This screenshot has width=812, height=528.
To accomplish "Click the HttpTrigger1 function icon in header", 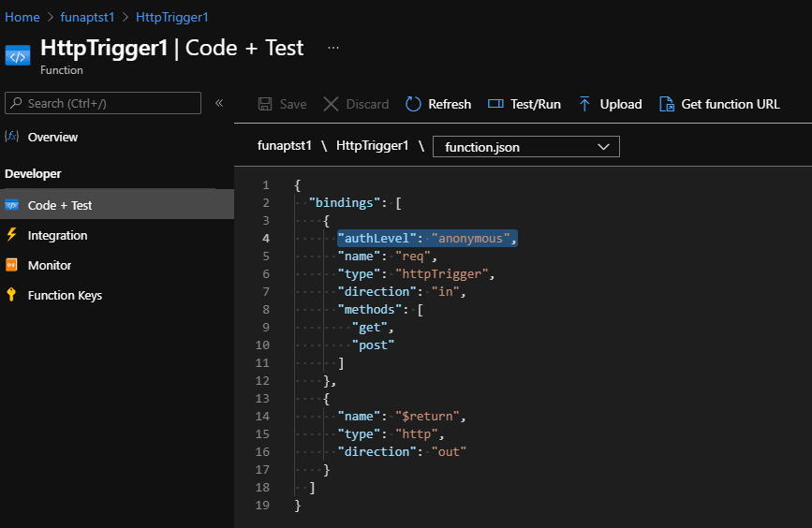I will pos(18,56).
